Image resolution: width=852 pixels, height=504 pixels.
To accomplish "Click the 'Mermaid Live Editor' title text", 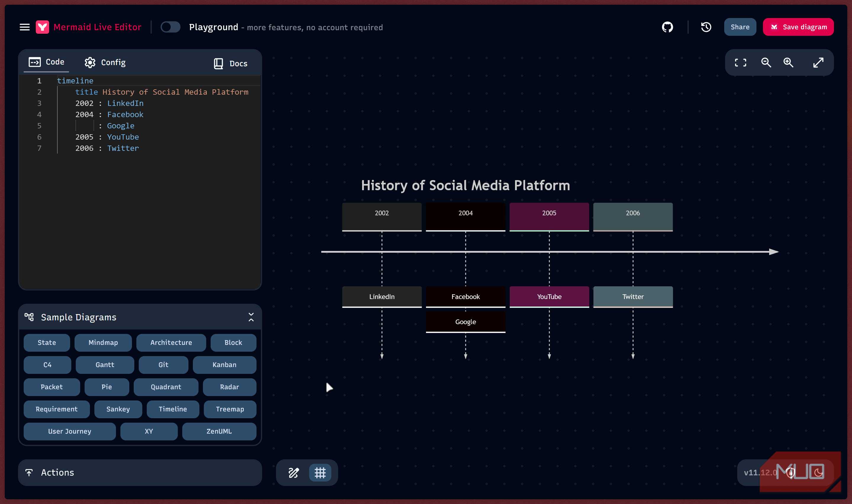I will 97,27.
